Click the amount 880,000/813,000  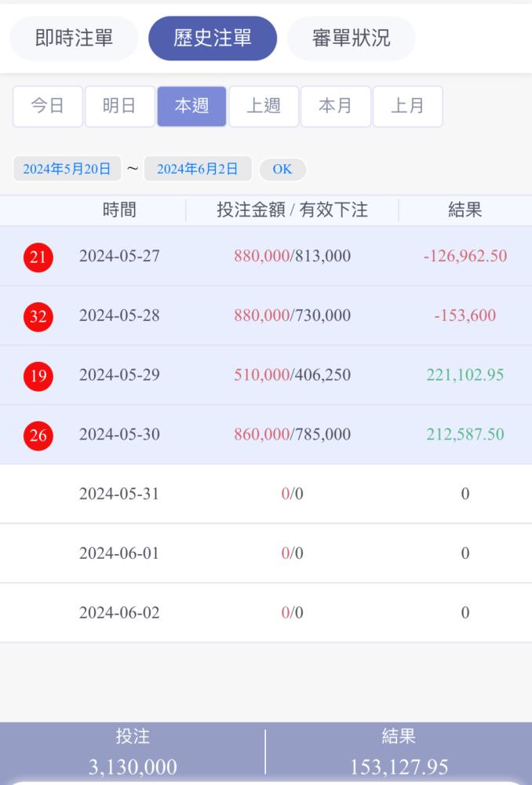[292, 256]
